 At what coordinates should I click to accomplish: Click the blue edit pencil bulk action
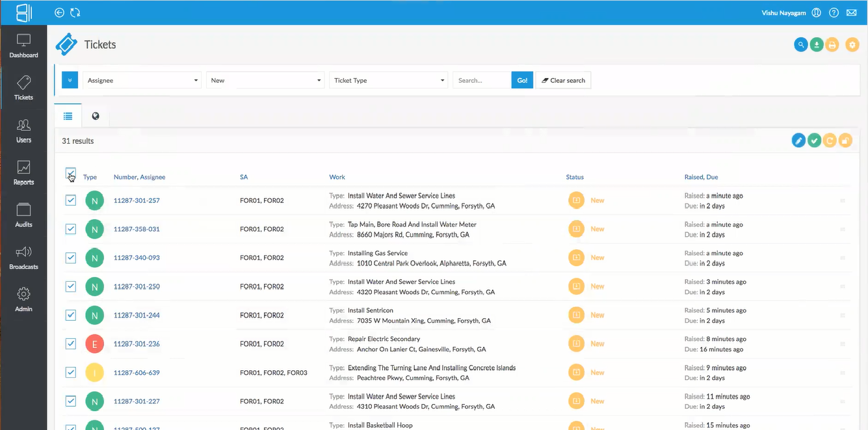798,140
